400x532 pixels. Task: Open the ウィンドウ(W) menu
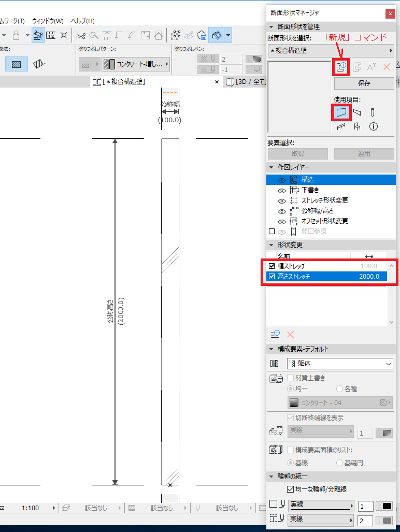pyautogui.click(x=48, y=21)
